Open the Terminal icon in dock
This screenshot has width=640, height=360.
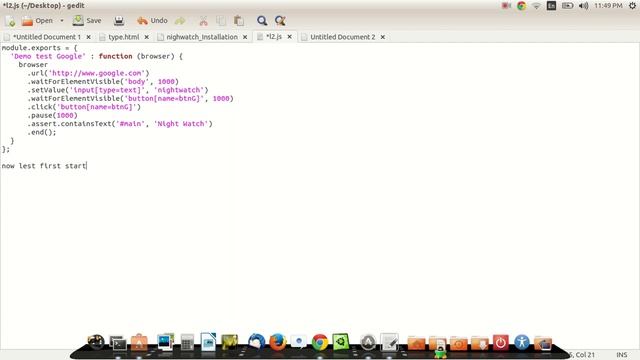tap(118, 343)
